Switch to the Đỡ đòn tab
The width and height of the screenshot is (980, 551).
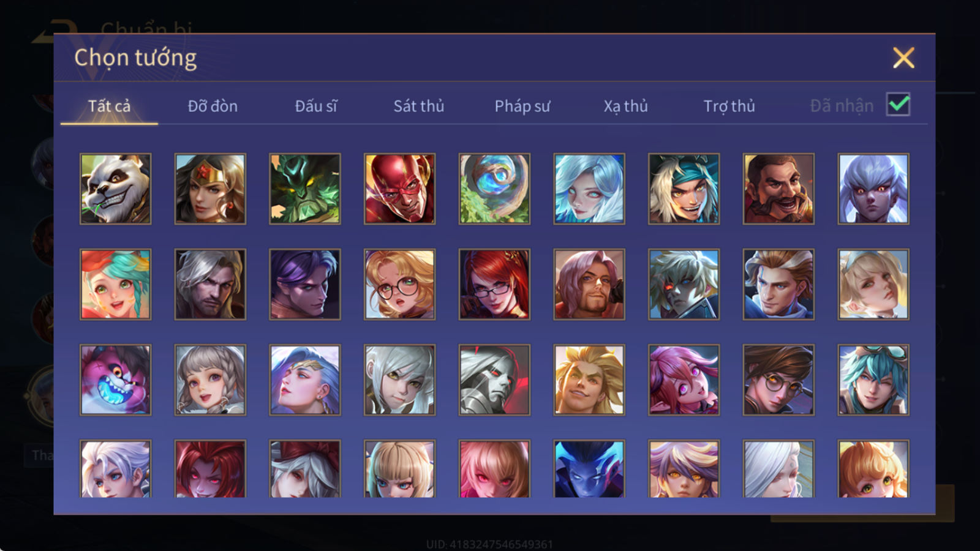coord(213,106)
